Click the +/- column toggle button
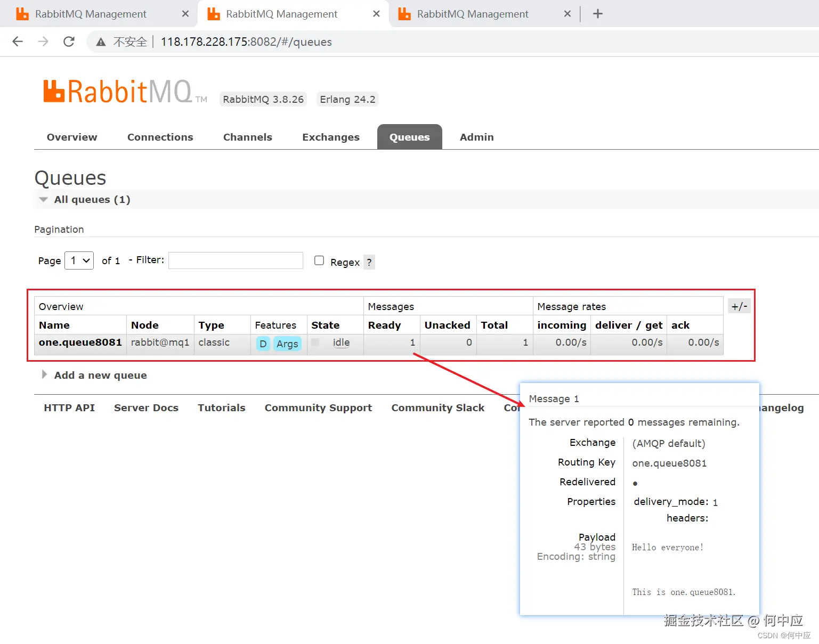Image resolution: width=819 pixels, height=644 pixels. point(739,306)
